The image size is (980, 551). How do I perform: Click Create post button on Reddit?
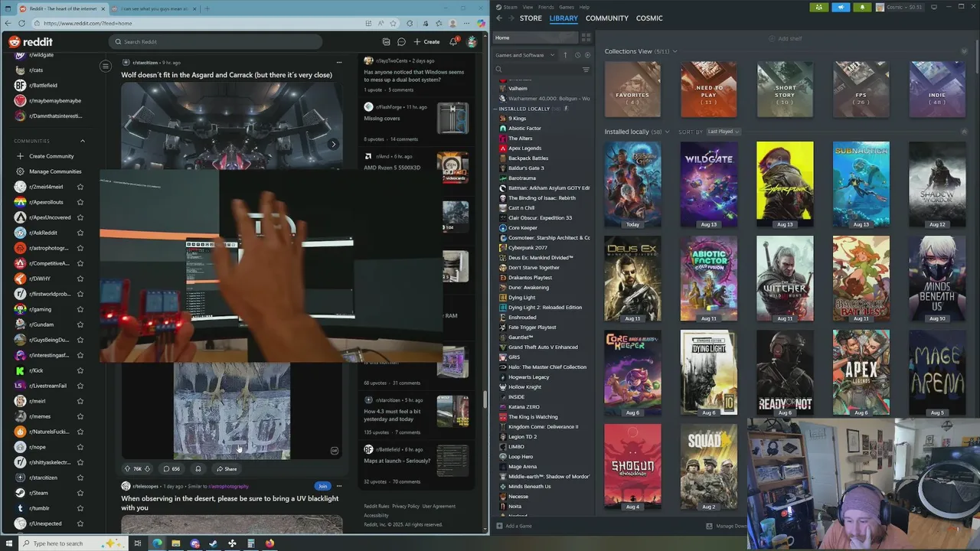pyautogui.click(x=426, y=42)
